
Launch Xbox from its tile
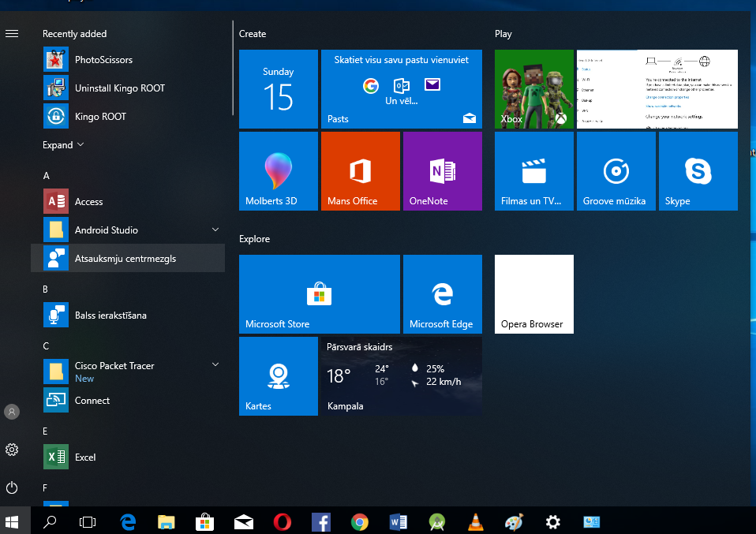[533, 89]
